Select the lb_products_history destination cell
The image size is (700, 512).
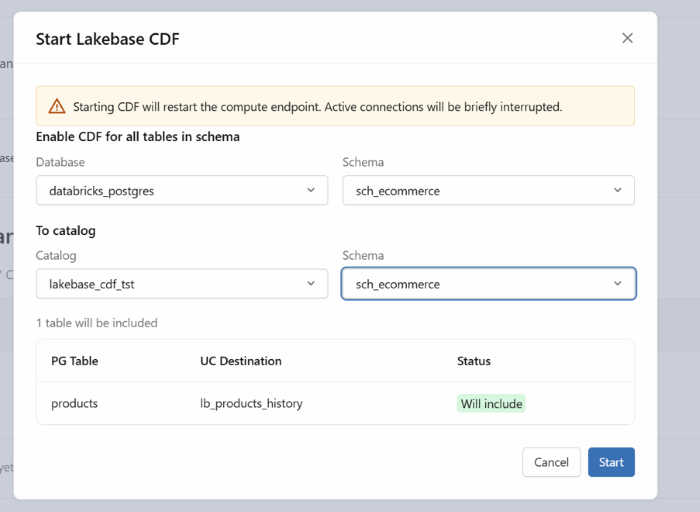tap(251, 404)
